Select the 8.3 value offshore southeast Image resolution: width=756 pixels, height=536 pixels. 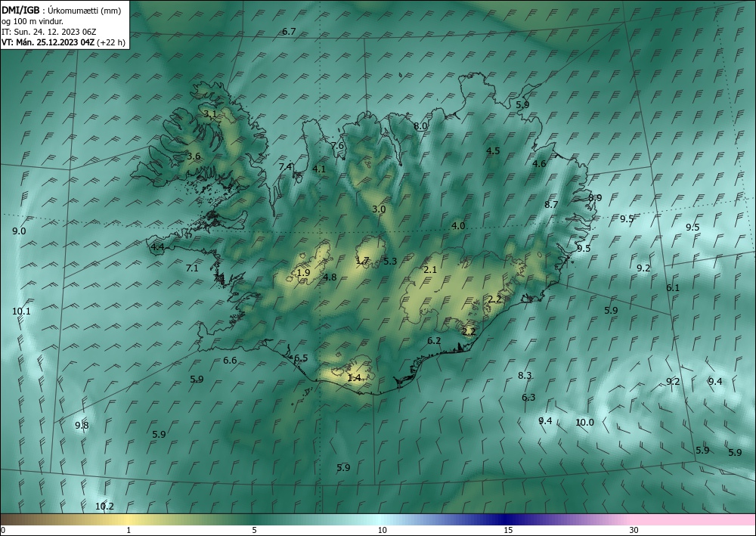[x=525, y=376]
